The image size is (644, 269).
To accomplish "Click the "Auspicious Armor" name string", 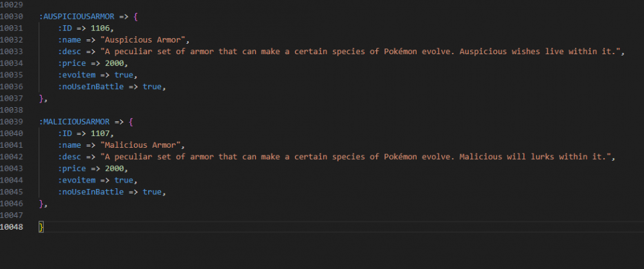I will pos(144,40).
